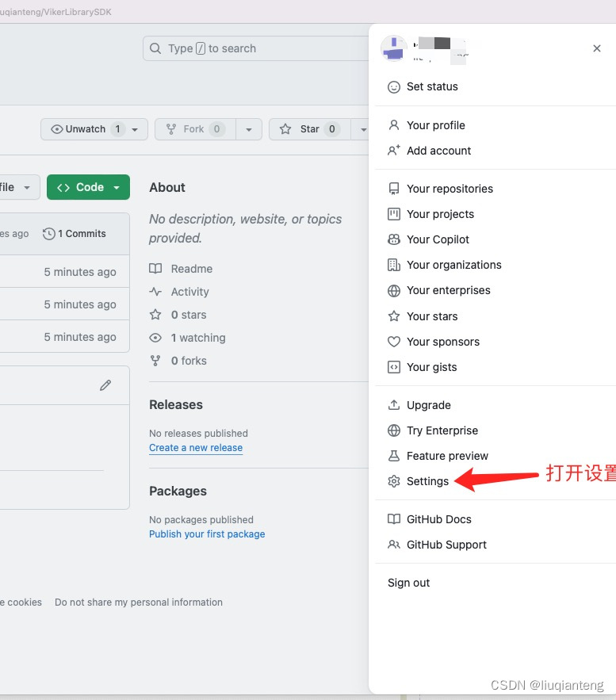Click the Add account person icon

click(394, 151)
